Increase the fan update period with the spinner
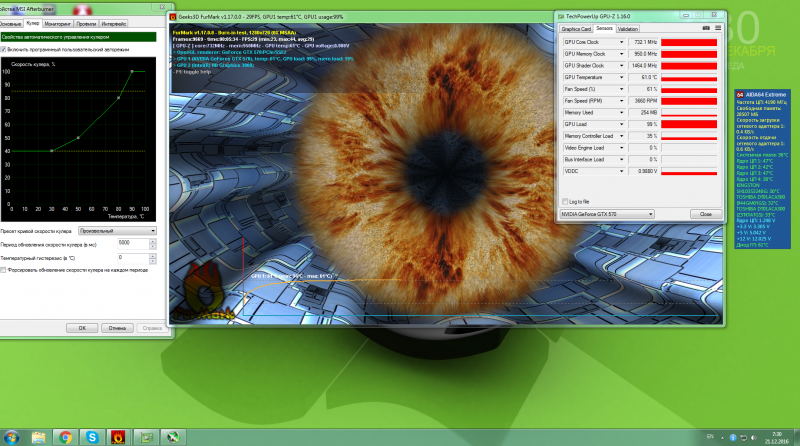Image resolution: width=800 pixels, height=446 pixels. point(153,242)
